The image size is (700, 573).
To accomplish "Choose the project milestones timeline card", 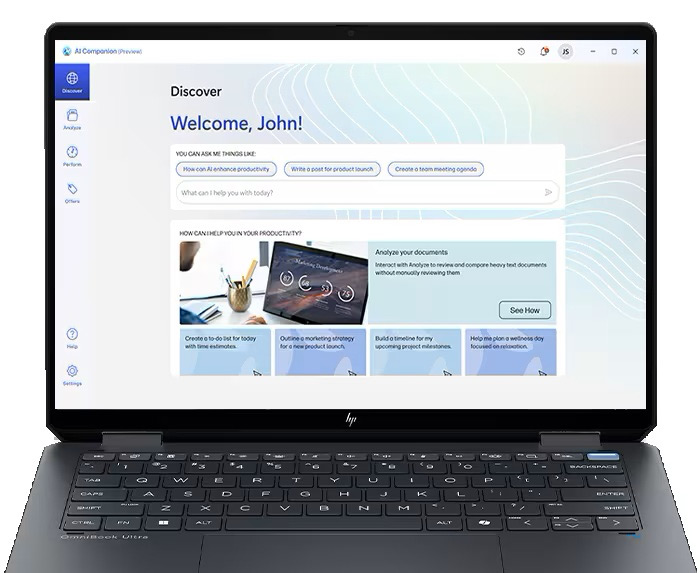I will (416, 352).
